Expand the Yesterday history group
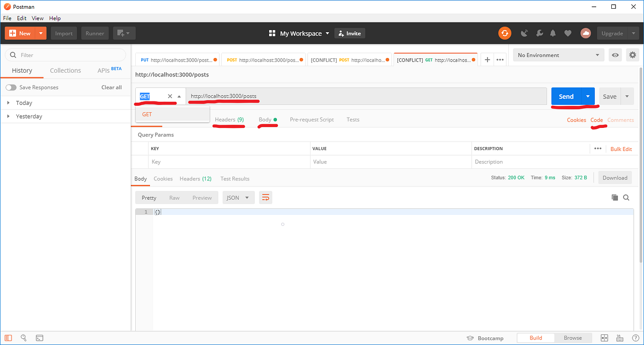Image resolution: width=644 pixels, height=345 pixels. [8, 116]
